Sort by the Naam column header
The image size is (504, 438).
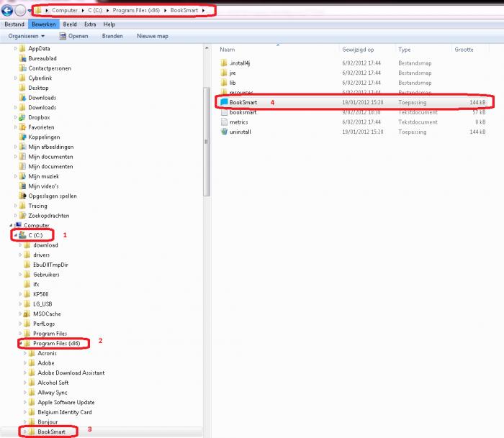(228, 50)
